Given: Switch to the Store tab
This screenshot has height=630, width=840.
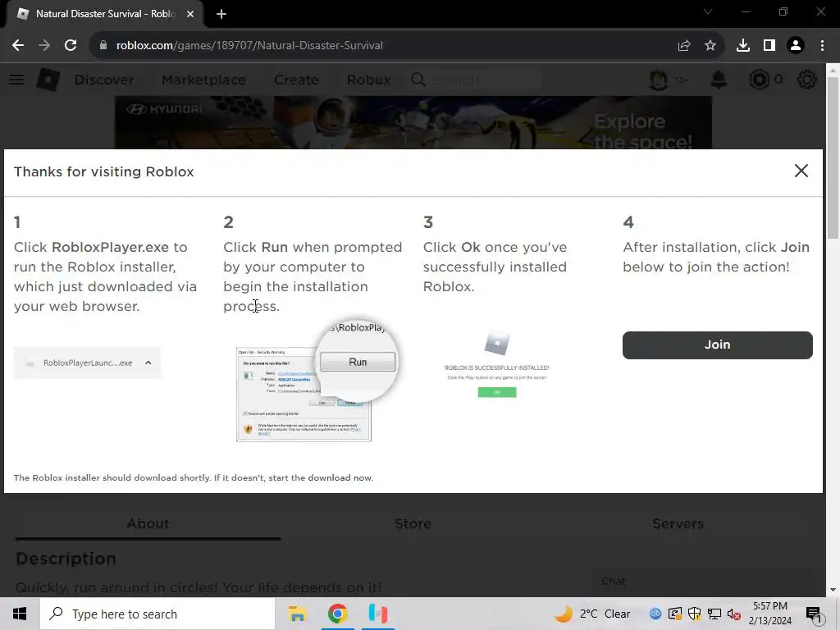Looking at the screenshot, I should pyautogui.click(x=413, y=523).
